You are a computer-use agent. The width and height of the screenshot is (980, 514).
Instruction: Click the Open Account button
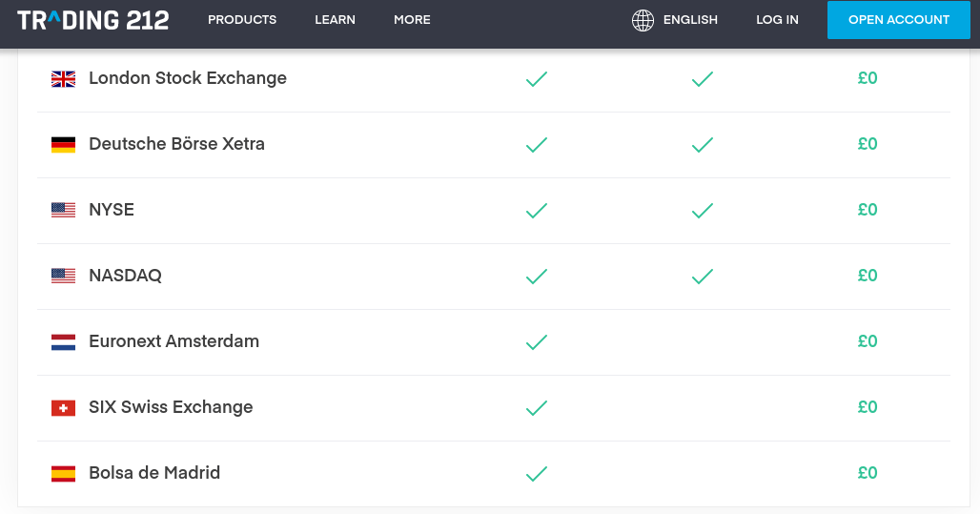899,20
